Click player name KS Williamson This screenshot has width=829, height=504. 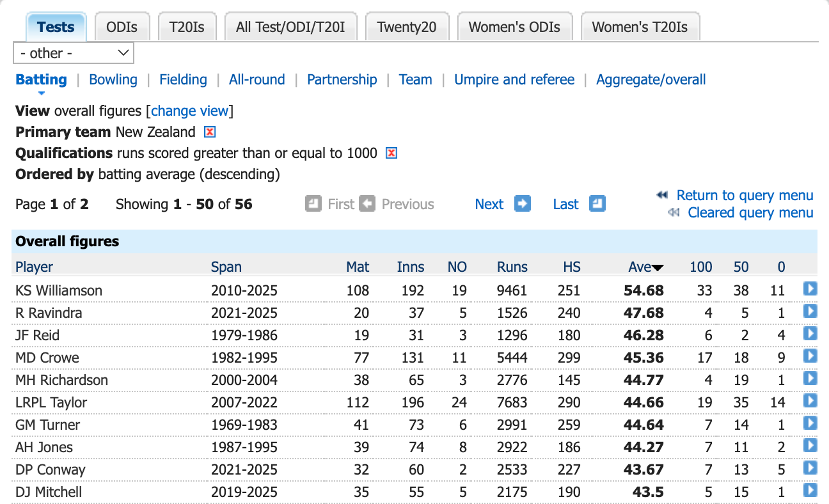(x=59, y=290)
